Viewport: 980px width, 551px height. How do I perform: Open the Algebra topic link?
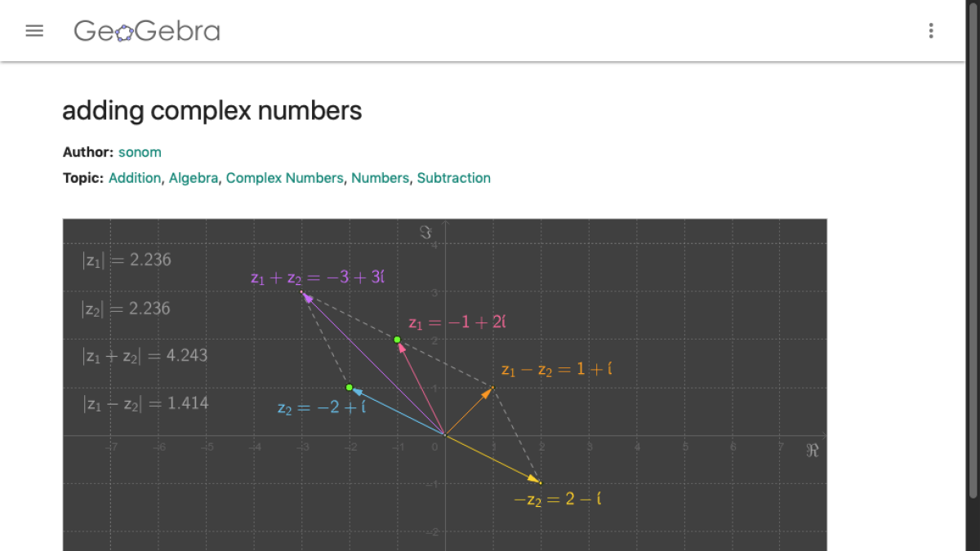(194, 177)
